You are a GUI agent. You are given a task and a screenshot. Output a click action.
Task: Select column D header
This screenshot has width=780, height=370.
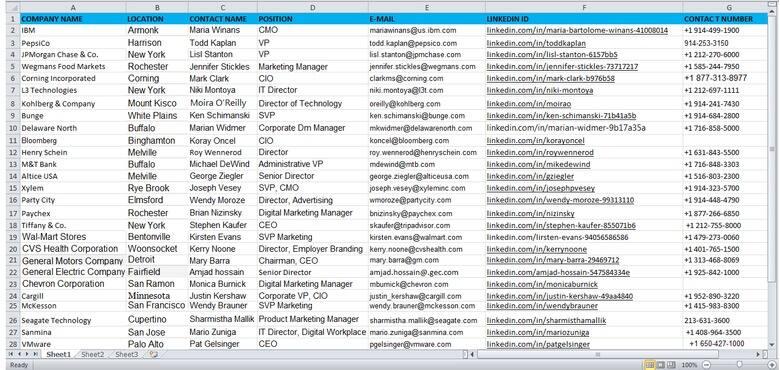click(312, 7)
